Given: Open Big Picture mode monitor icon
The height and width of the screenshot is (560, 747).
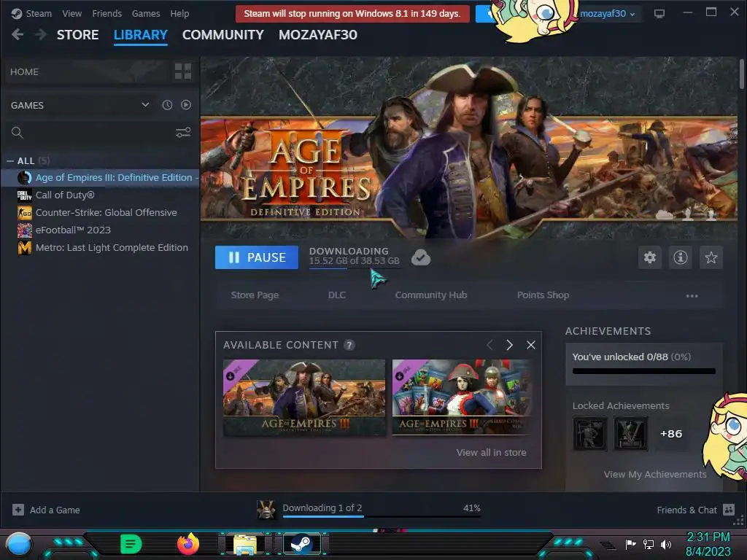Looking at the screenshot, I should (659, 13).
